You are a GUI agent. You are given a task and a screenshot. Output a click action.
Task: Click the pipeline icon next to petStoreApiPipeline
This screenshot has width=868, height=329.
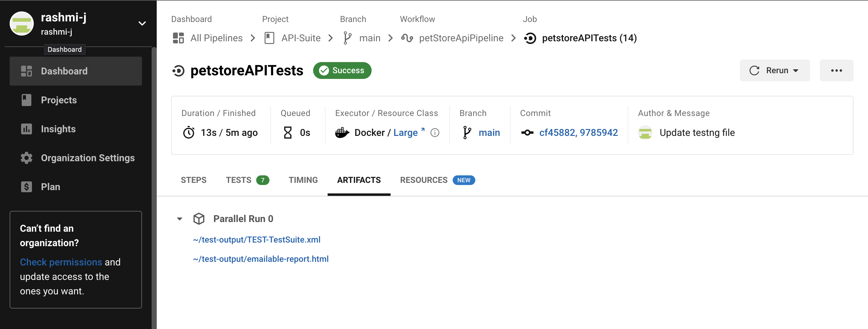pos(407,38)
